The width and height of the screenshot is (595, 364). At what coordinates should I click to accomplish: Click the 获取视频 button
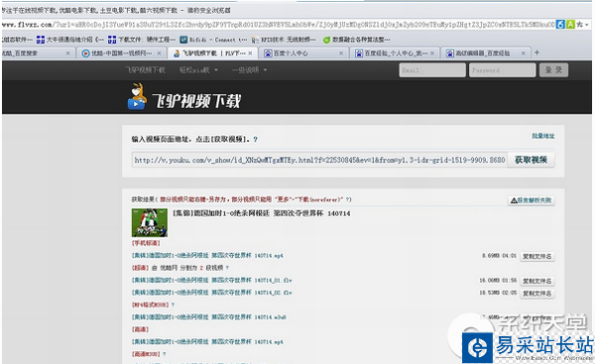click(531, 160)
